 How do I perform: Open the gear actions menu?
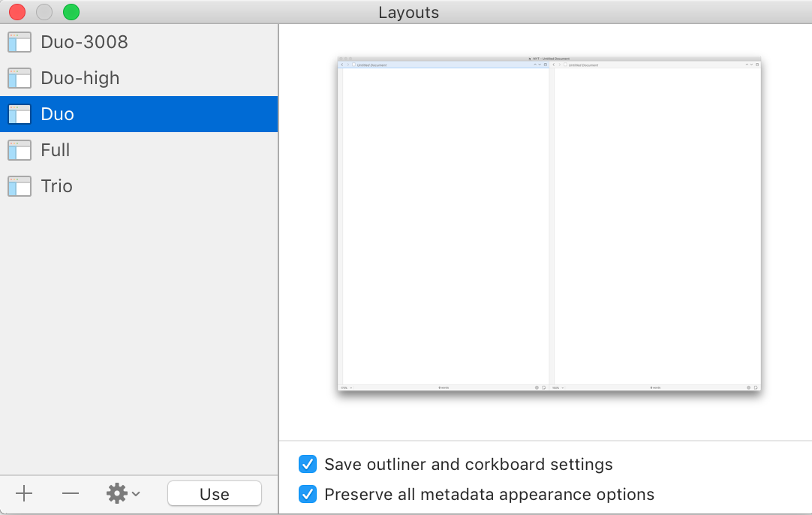[x=117, y=494]
